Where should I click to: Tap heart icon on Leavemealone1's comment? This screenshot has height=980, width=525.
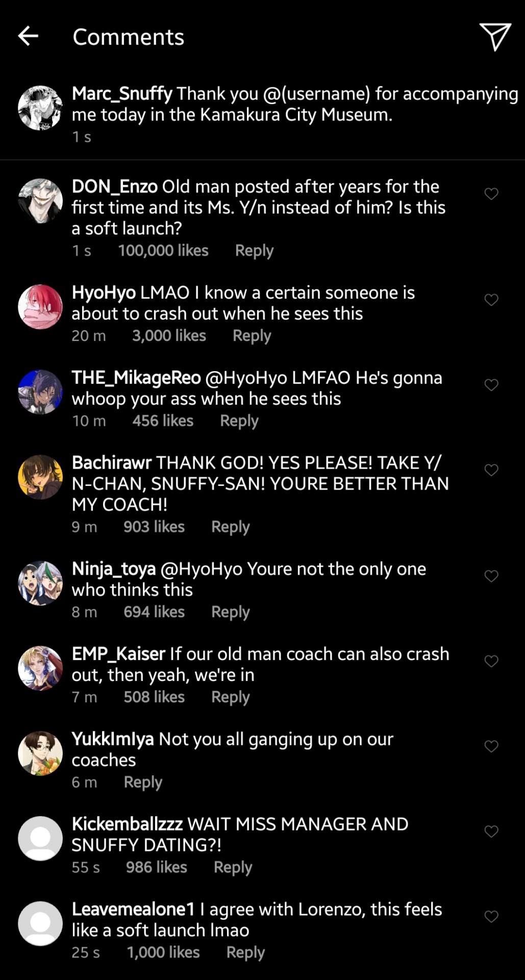(x=491, y=917)
